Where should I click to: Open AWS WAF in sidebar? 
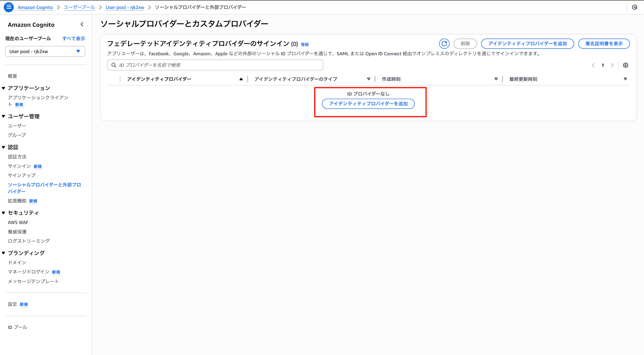tap(18, 222)
